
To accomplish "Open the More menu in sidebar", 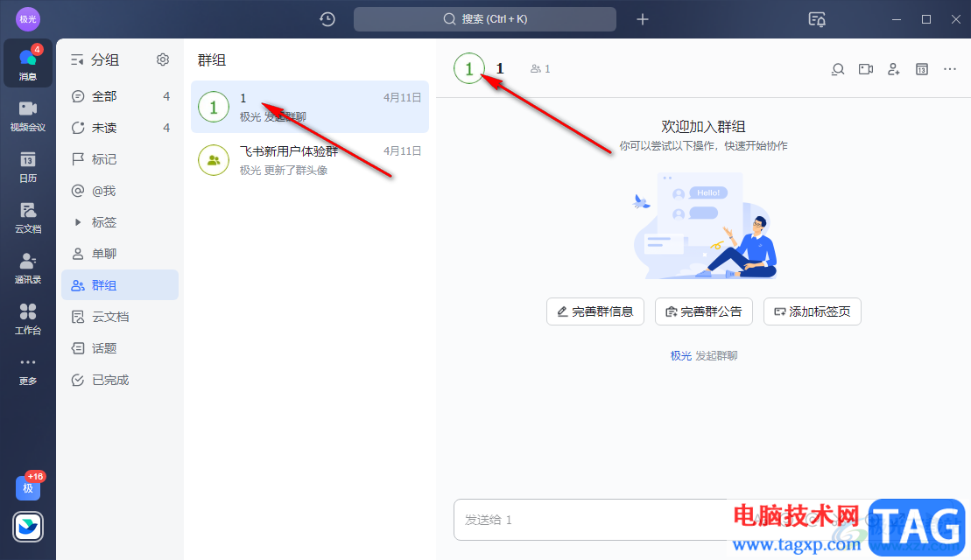I will pyautogui.click(x=28, y=370).
